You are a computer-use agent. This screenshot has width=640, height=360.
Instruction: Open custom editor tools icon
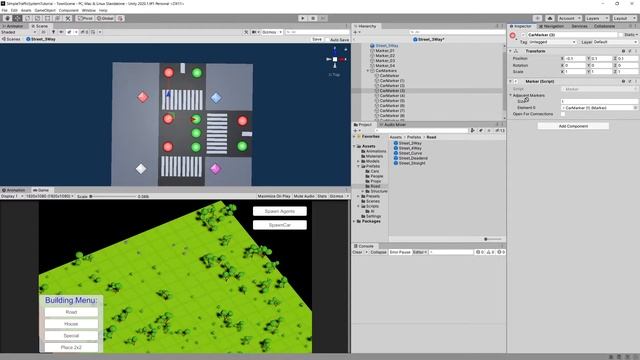pyautogui.click(x=68, y=18)
